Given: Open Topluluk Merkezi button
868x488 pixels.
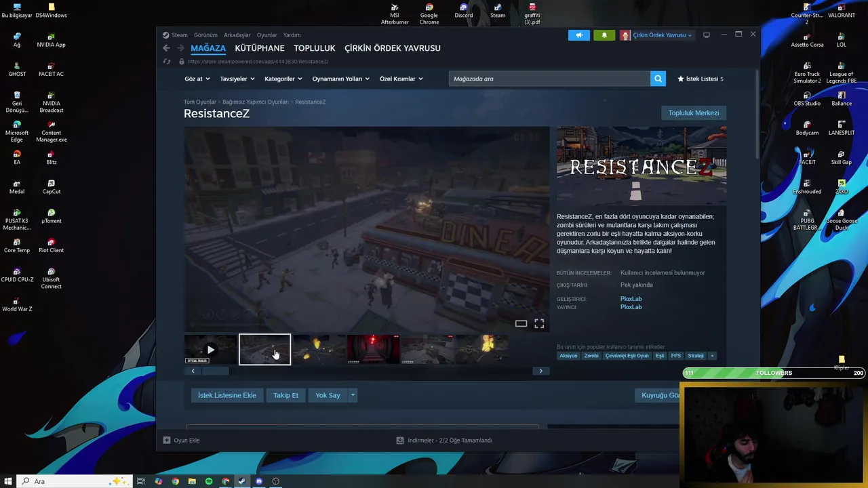Looking at the screenshot, I should 694,113.
